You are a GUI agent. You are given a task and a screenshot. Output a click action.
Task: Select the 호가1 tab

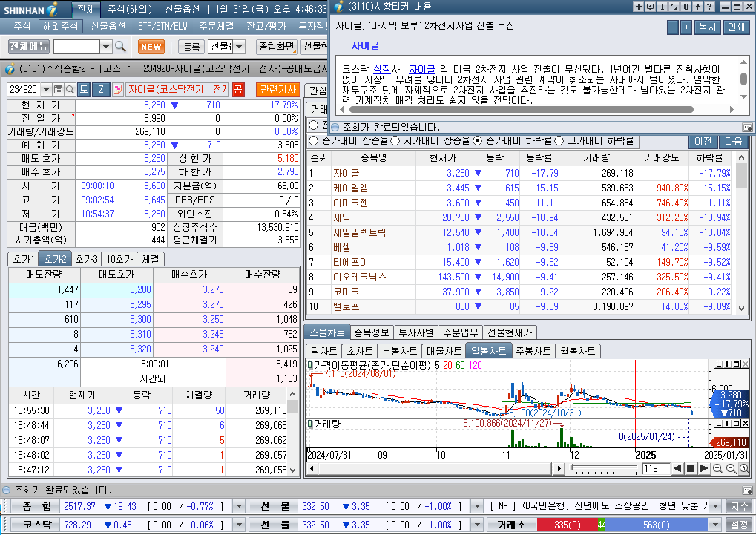pos(23,259)
